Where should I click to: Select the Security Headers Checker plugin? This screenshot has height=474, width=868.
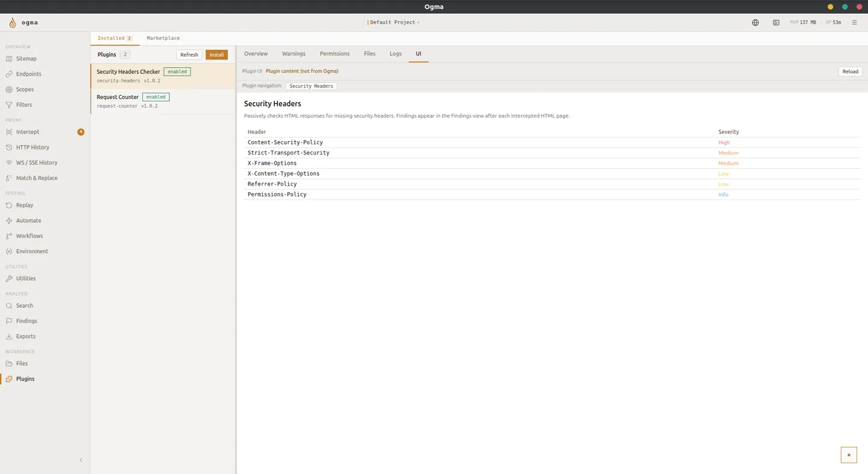tap(163, 76)
